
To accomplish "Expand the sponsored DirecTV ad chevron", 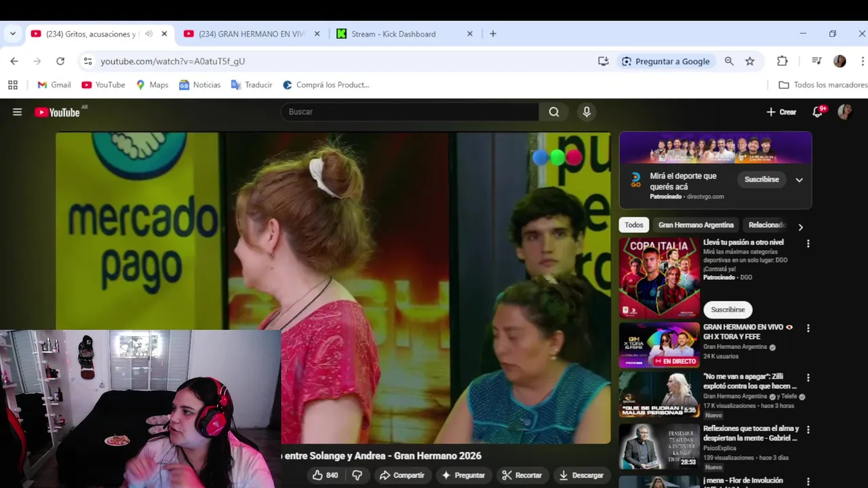I will coord(799,180).
